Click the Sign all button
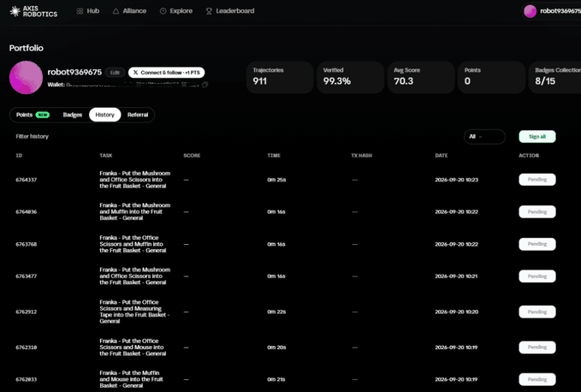The image size is (581, 392). pyautogui.click(x=537, y=137)
